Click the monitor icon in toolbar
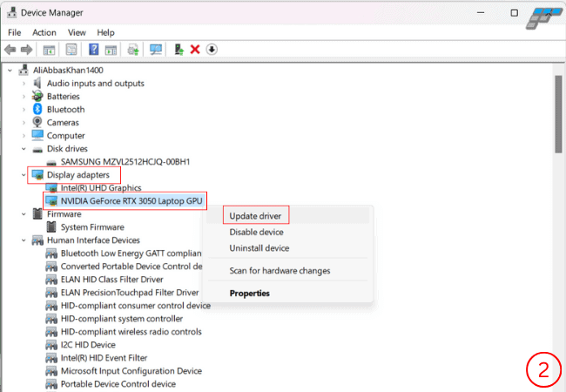Screen dimensions: 566x392 pyautogui.click(x=156, y=50)
